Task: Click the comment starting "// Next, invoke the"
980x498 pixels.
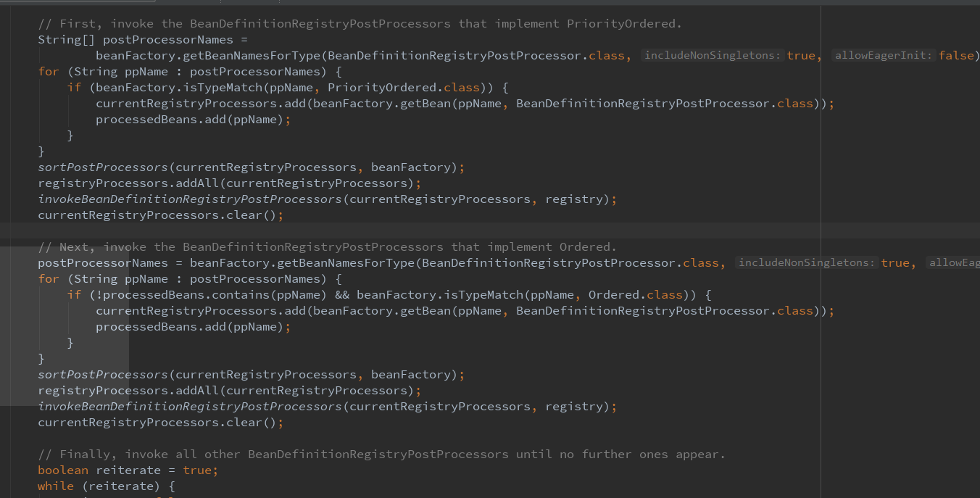Action: click(327, 247)
